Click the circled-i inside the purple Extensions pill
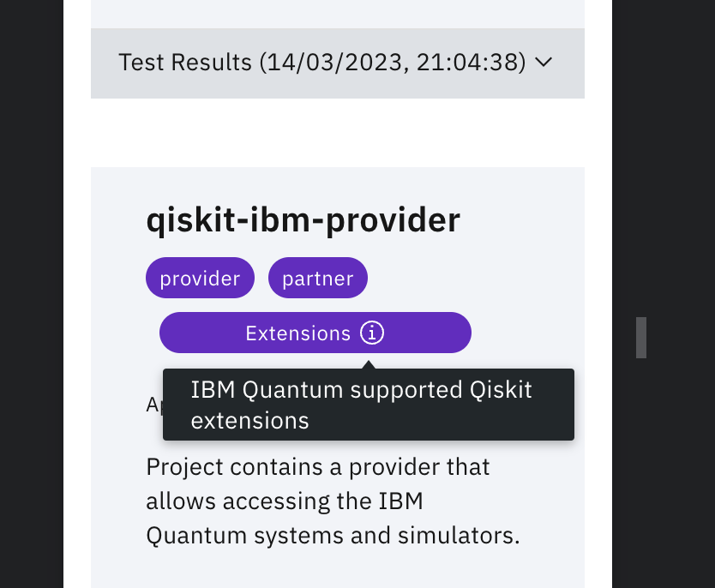The image size is (715, 588). click(x=372, y=333)
